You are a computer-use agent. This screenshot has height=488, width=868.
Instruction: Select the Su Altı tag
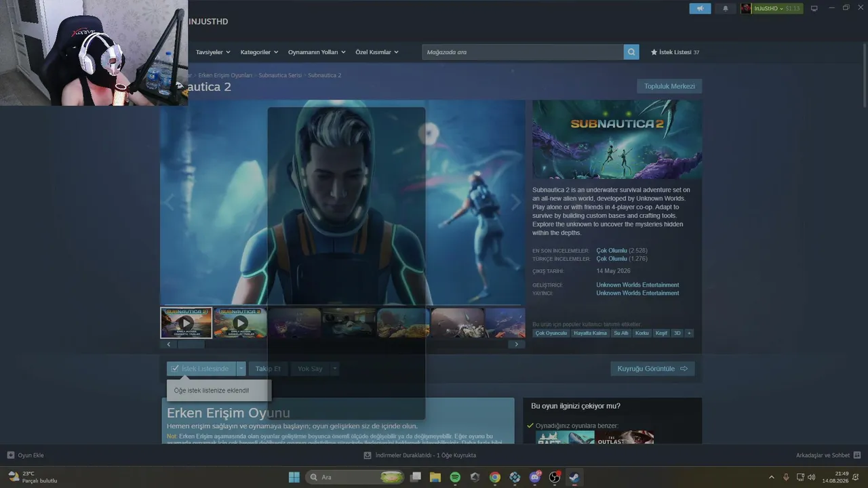point(621,333)
